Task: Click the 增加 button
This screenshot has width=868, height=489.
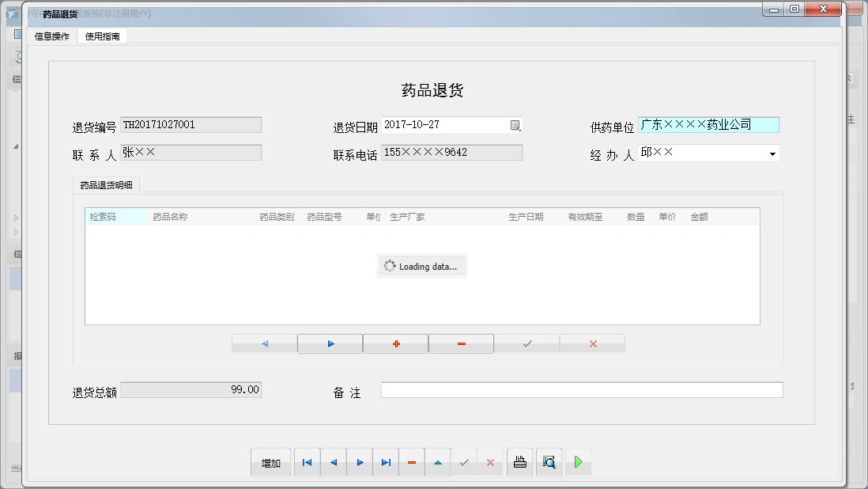Action: pyautogui.click(x=271, y=463)
